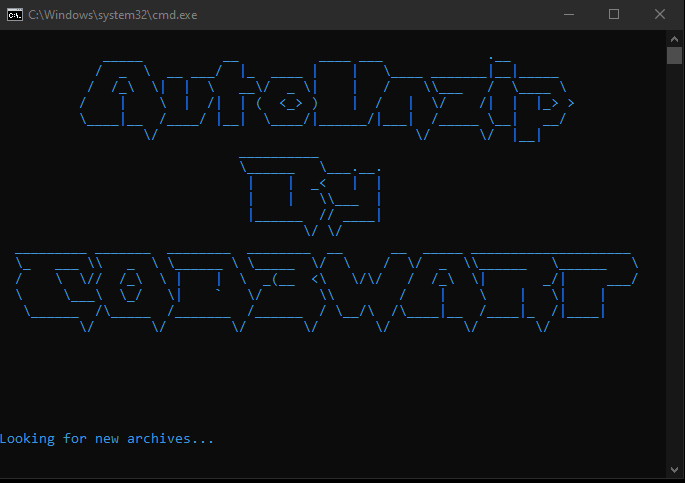Click the vertical scrollbar thumb
685x483 pixels.
[674, 55]
